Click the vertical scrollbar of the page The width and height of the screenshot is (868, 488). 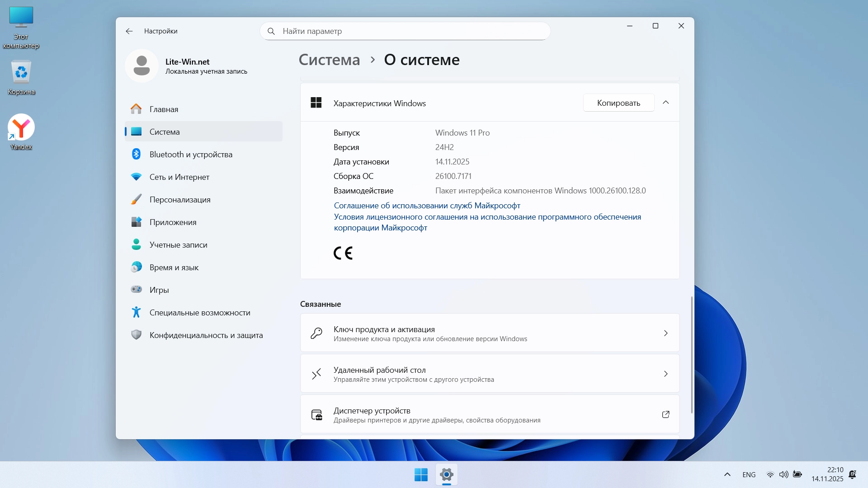[x=691, y=355]
